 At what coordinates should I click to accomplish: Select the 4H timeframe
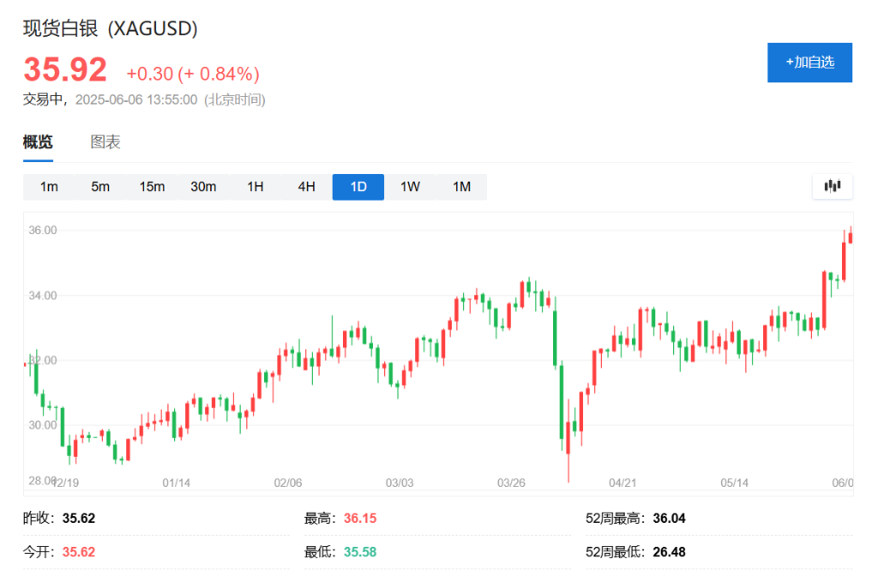click(306, 186)
